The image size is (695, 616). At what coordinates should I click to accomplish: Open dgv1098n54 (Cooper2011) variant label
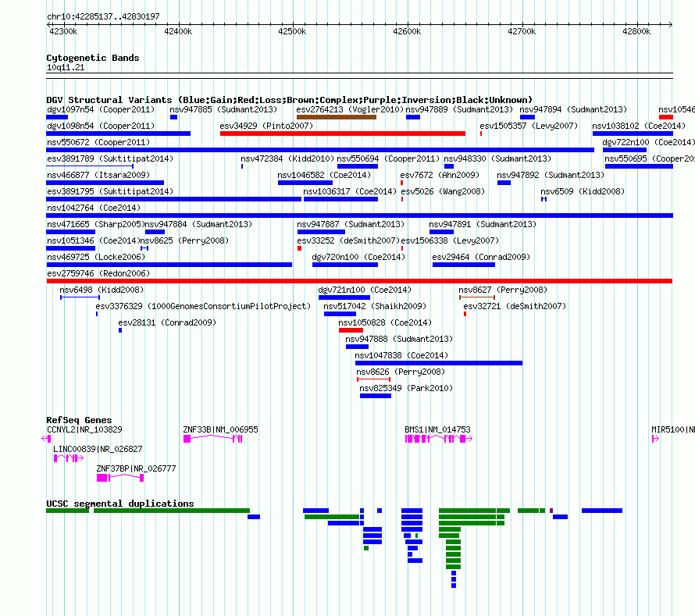click(101, 126)
